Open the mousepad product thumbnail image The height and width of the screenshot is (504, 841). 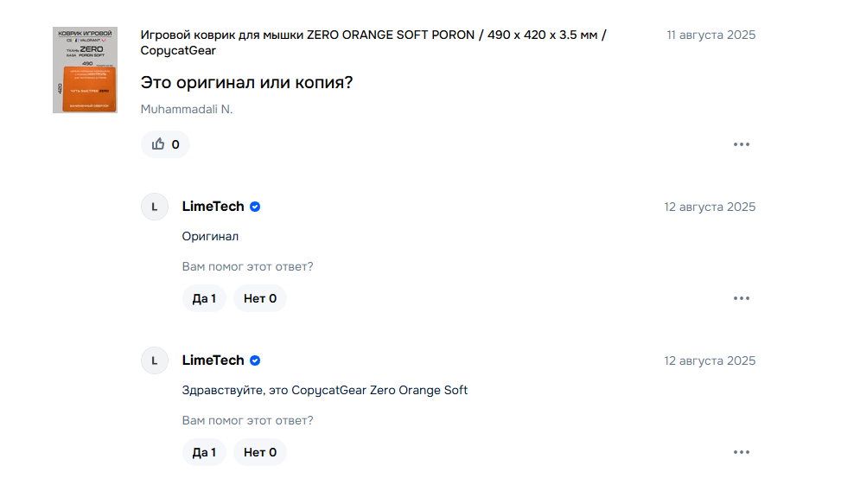click(85, 69)
